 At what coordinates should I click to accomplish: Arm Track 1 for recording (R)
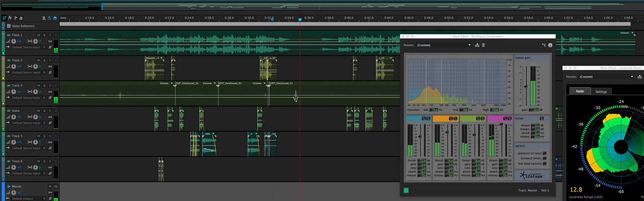50,35
